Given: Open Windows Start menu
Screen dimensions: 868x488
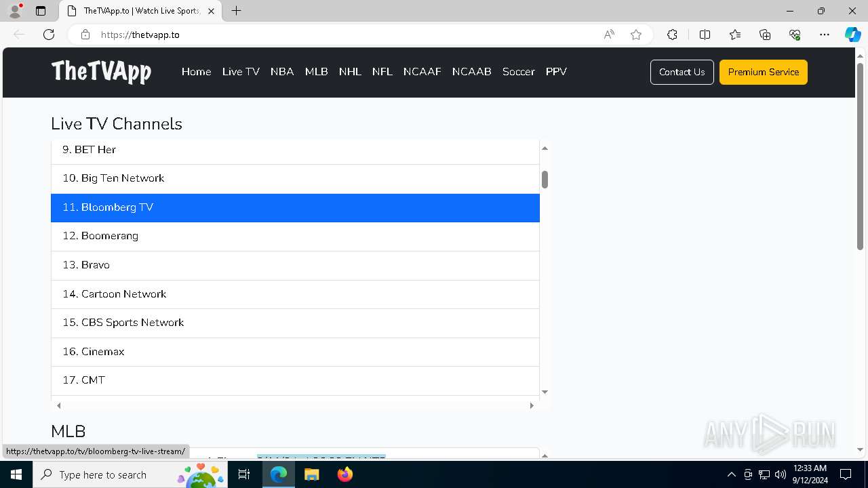Looking at the screenshot, I should pyautogui.click(x=16, y=474).
